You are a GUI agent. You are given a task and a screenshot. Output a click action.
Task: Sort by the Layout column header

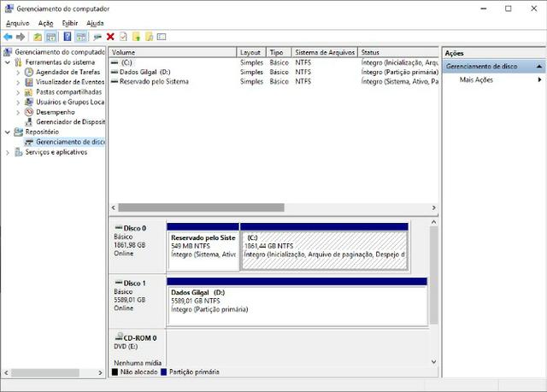click(251, 52)
